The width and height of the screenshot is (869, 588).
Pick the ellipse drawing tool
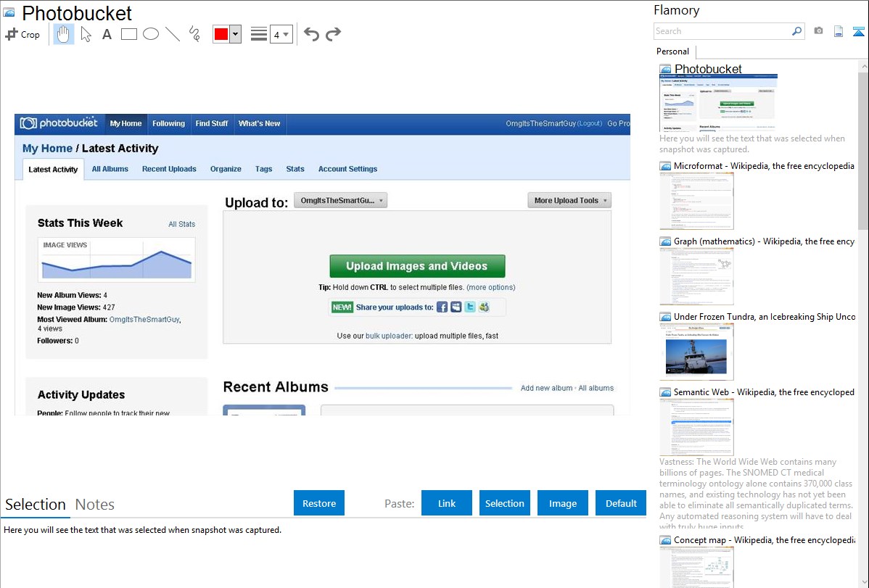tap(151, 34)
